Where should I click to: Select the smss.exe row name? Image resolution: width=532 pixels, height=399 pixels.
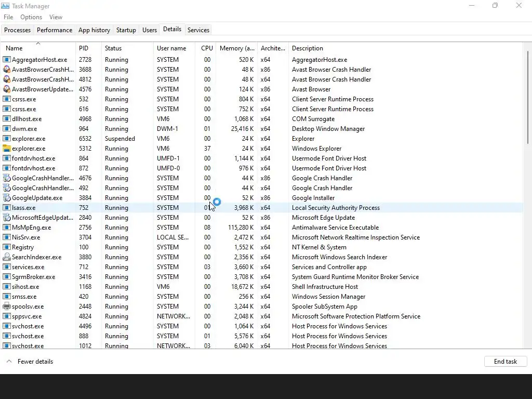pos(24,297)
